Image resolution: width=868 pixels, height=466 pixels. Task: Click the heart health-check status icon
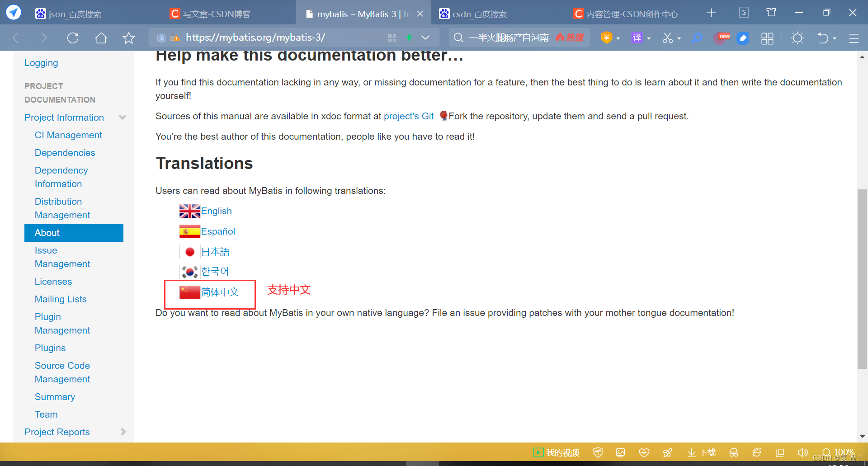point(644,452)
